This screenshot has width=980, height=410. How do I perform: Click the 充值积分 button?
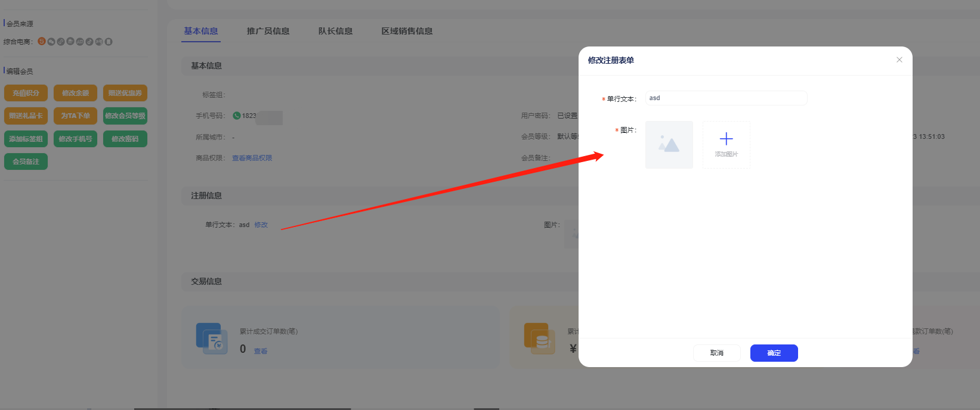coord(26,93)
